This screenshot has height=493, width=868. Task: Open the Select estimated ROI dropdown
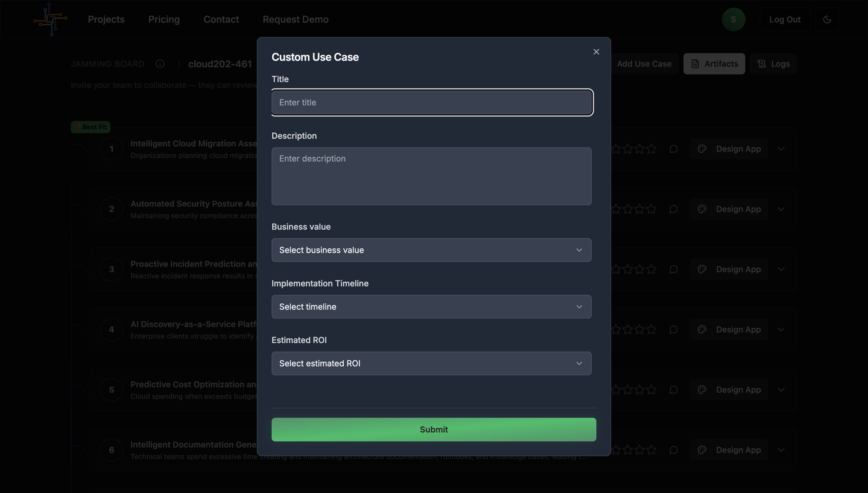[x=431, y=363]
